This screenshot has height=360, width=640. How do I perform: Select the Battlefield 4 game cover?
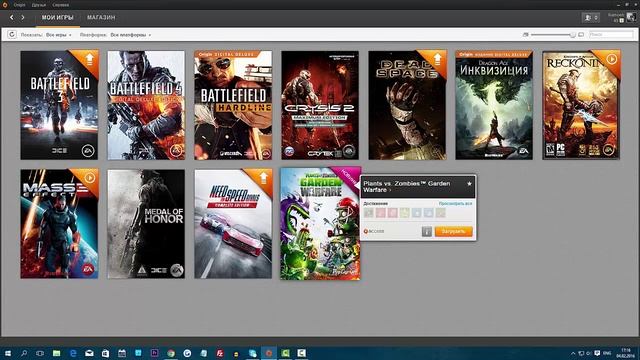pyautogui.click(x=146, y=105)
